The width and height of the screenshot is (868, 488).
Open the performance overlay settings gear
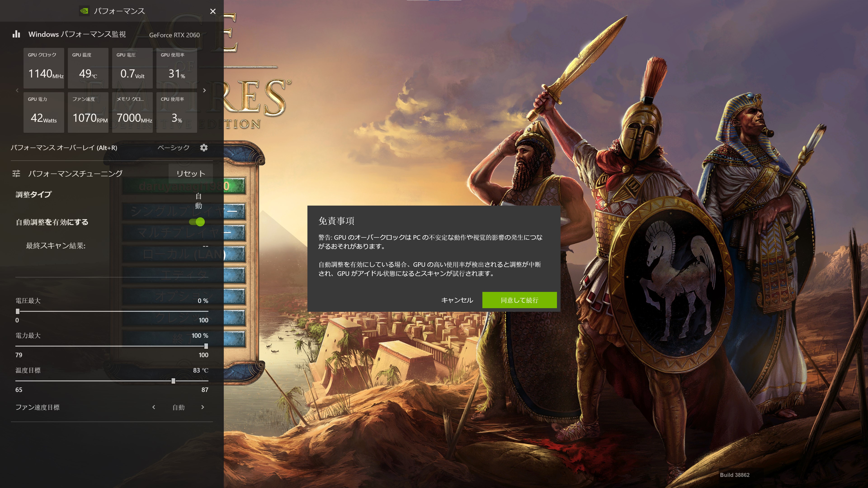point(204,148)
